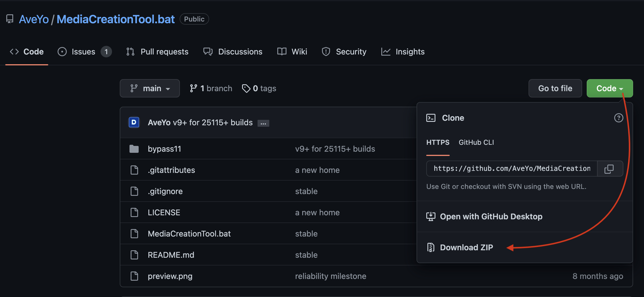View the 1 branch link
The height and width of the screenshot is (297, 644).
pyautogui.click(x=211, y=88)
